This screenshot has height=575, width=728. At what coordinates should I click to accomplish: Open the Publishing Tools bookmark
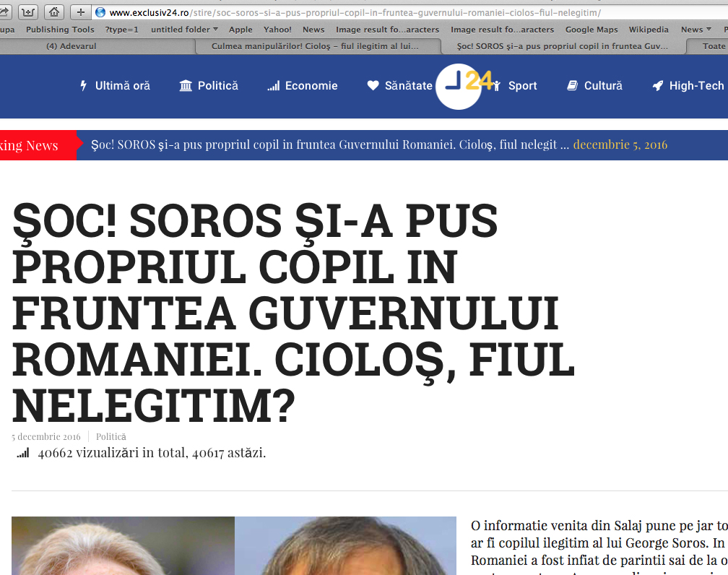60,30
